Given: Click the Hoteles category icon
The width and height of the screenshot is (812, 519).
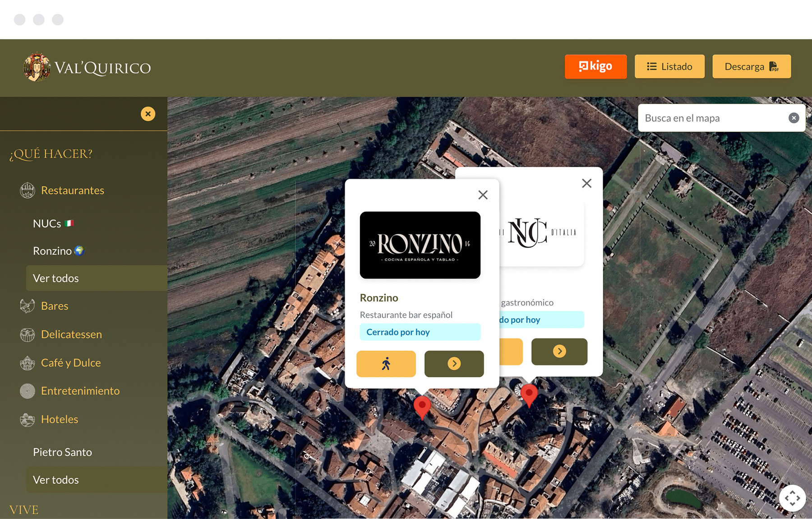Looking at the screenshot, I should click(28, 419).
